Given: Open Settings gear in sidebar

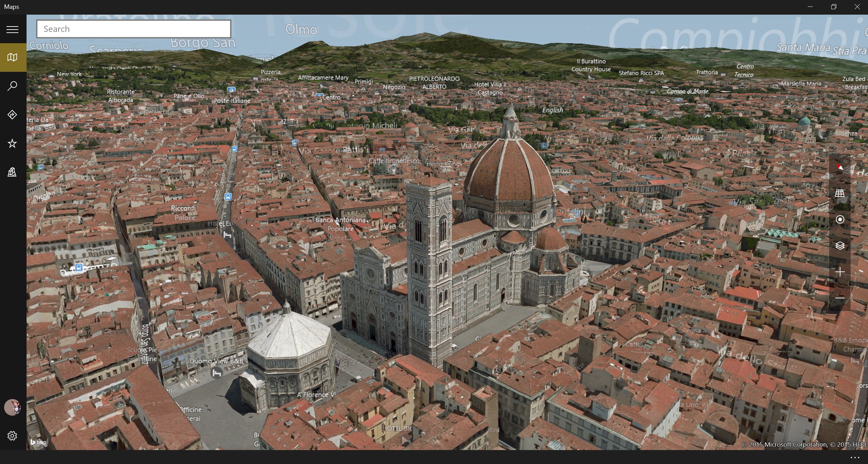Looking at the screenshot, I should pos(12,436).
